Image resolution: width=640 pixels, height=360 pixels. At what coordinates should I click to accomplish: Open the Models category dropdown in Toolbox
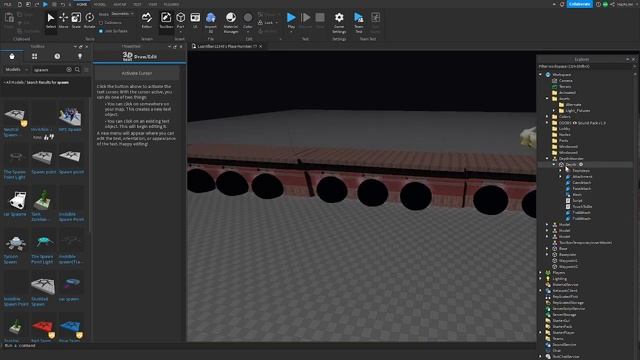[x=16, y=70]
